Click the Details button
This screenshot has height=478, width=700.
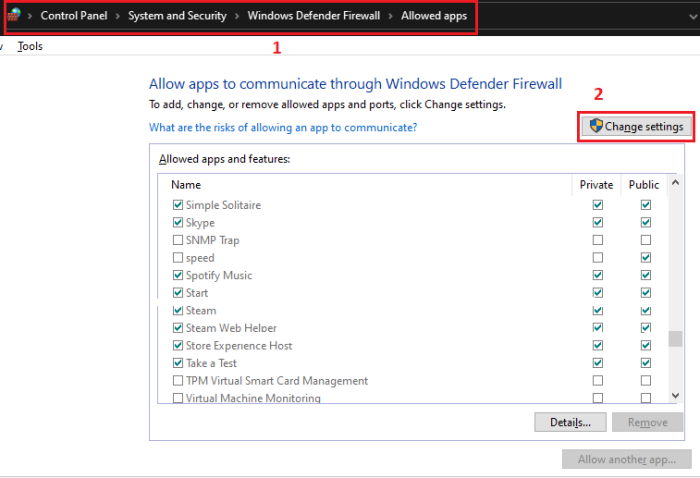(570, 422)
